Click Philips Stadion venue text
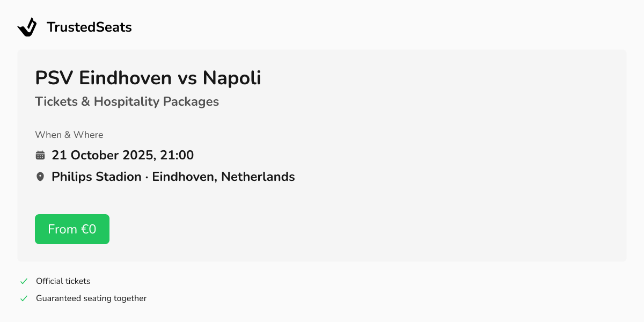Image resolution: width=644 pixels, height=322 pixels. 97,176
